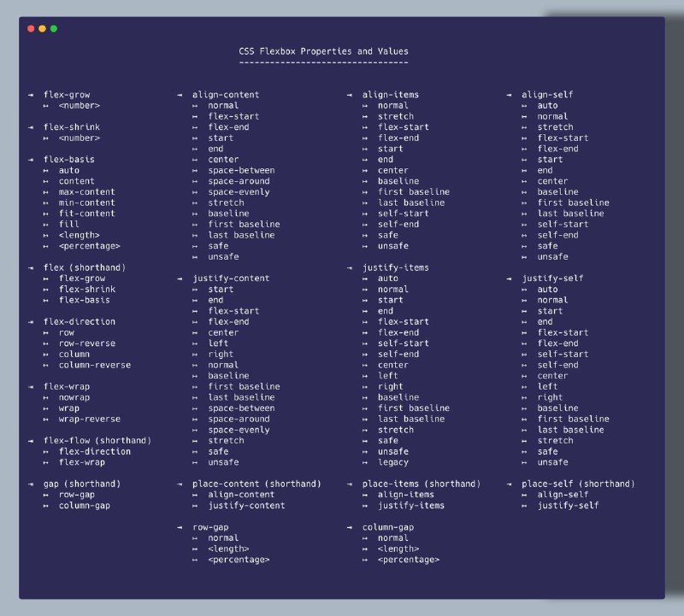Click 'fit-content' under flex-basis
The width and height of the screenshot is (684, 616).
click(x=87, y=214)
